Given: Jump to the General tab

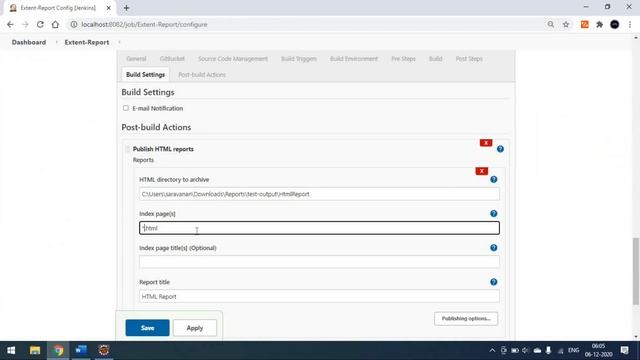Looking at the screenshot, I should click(x=136, y=59).
